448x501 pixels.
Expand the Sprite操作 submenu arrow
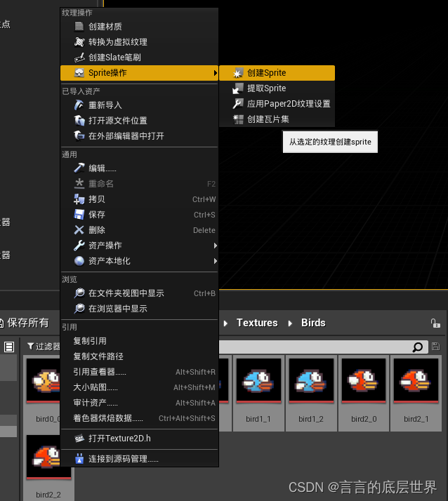[x=216, y=73]
